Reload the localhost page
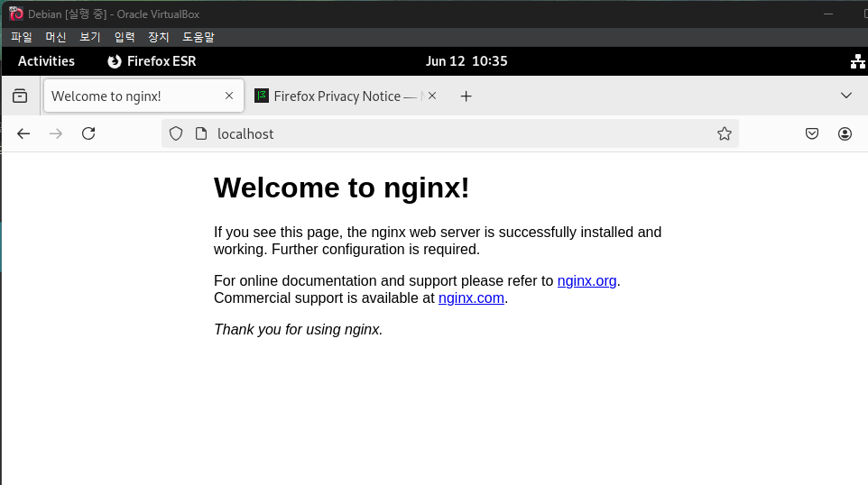This screenshot has width=868, height=485. coord(88,133)
